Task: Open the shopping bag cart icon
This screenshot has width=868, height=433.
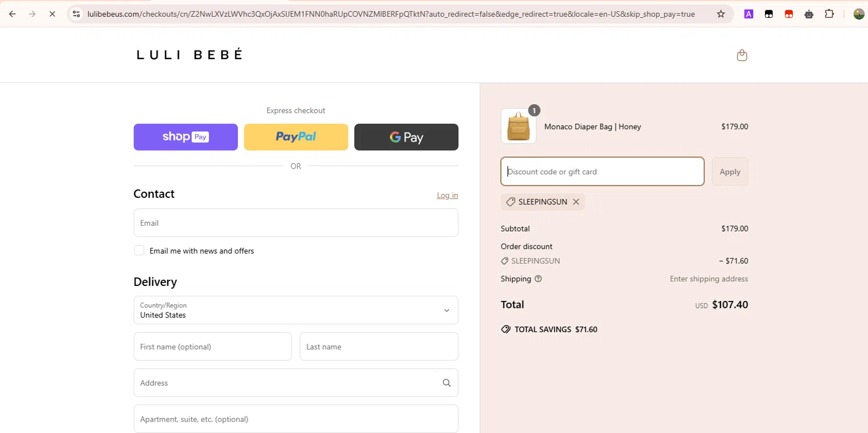Action: click(742, 55)
